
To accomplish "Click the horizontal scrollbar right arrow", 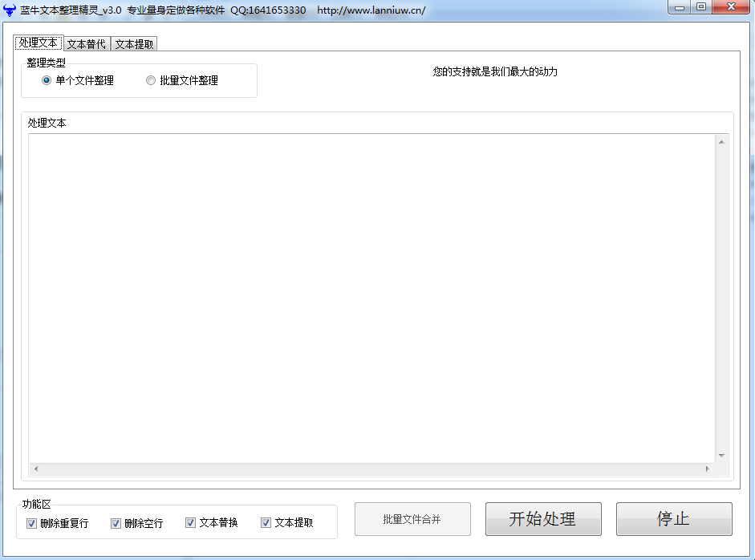I will tap(708, 469).
